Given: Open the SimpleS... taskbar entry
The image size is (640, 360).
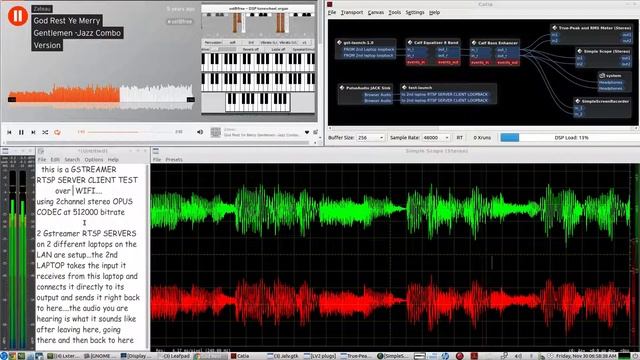Looking at the screenshot, I should pos(393,356).
